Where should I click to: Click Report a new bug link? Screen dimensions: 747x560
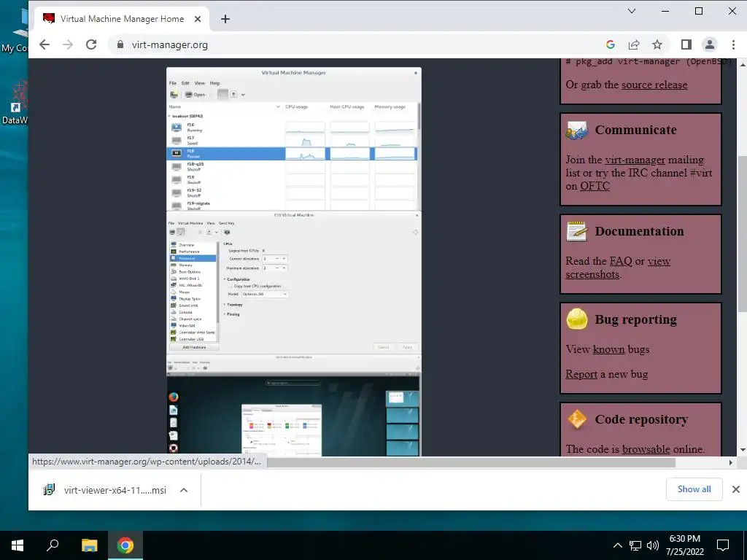pos(581,374)
